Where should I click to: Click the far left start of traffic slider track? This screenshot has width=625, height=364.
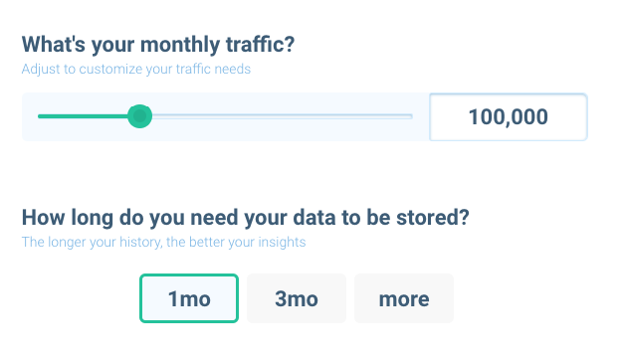[x=40, y=116]
